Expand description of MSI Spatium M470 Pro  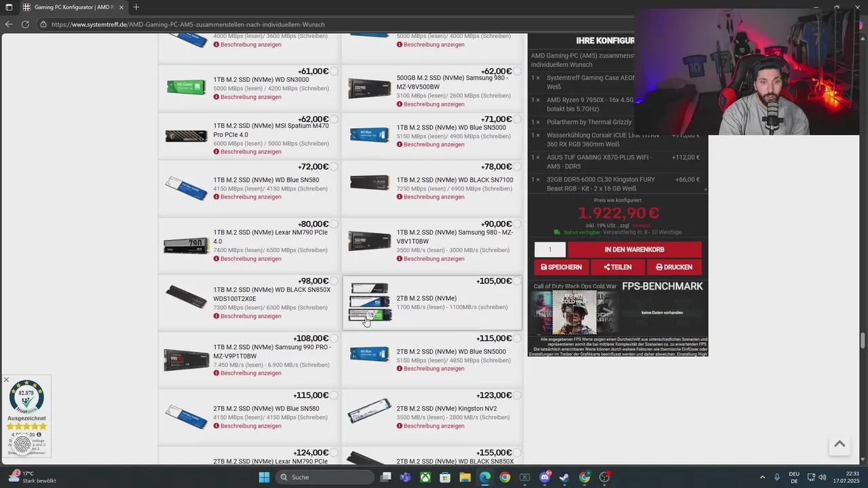[248, 152]
